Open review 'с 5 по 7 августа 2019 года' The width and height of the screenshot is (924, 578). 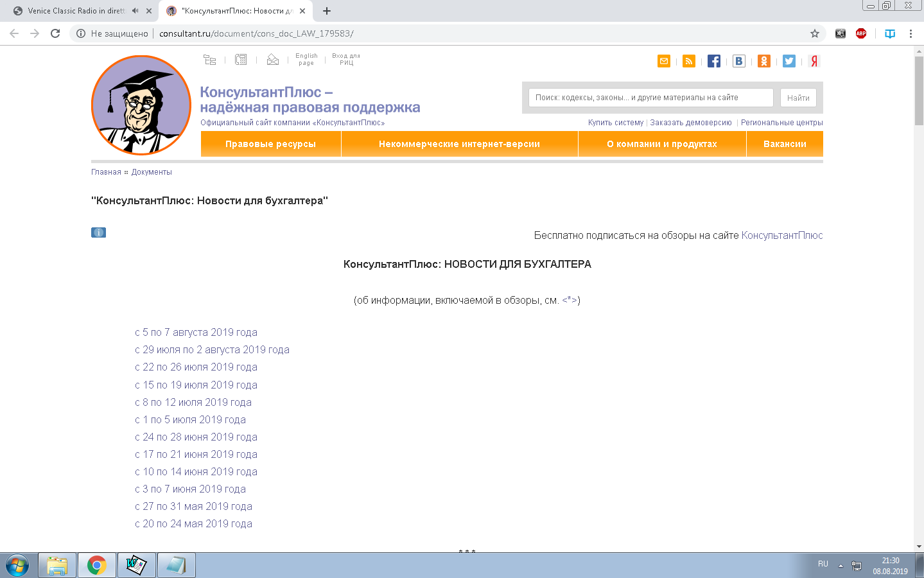point(196,333)
